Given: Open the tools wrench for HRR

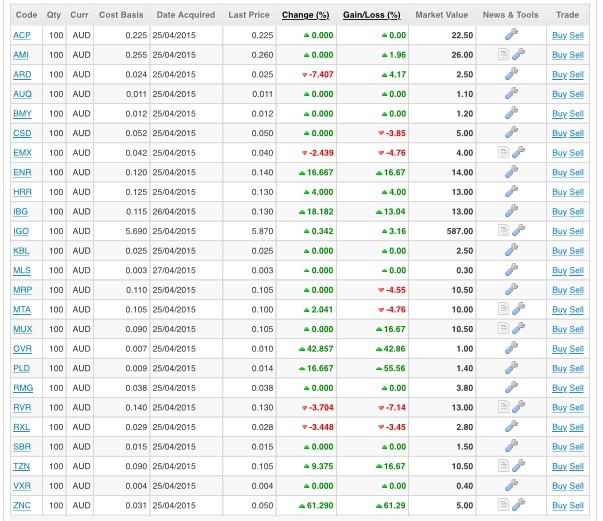Looking at the screenshot, I should [511, 191].
